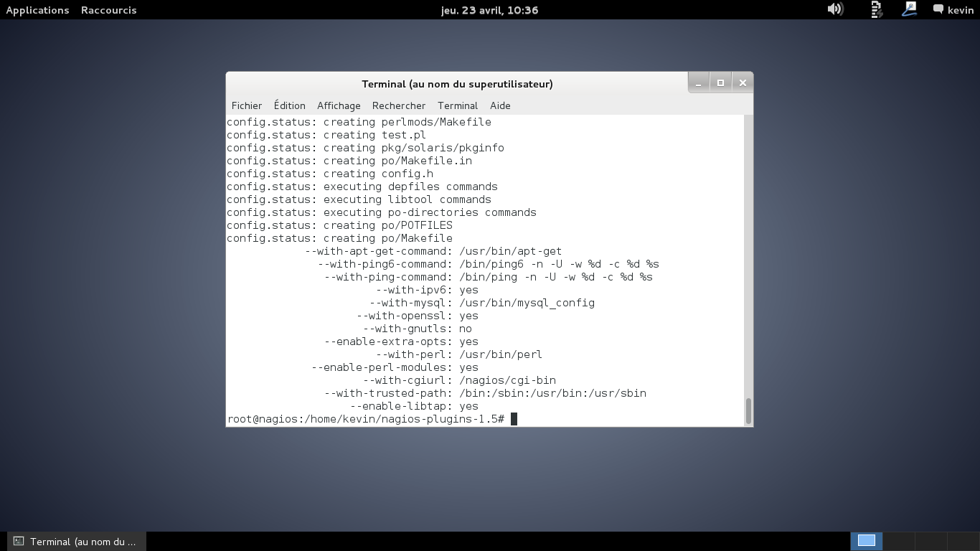The height and width of the screenshot is (551, 980).
Task: Open the kevin user menu
Action: click(961, 10)
